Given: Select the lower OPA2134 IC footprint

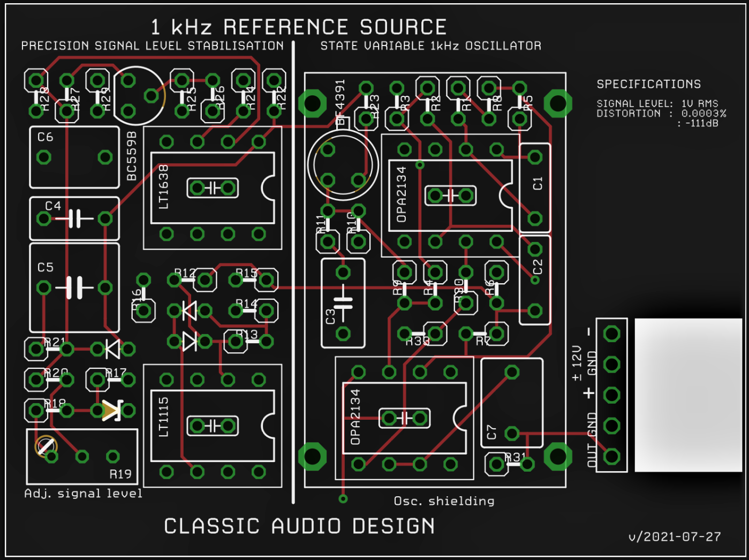Looking at the screenshot, I should click(x=404, y=418).
